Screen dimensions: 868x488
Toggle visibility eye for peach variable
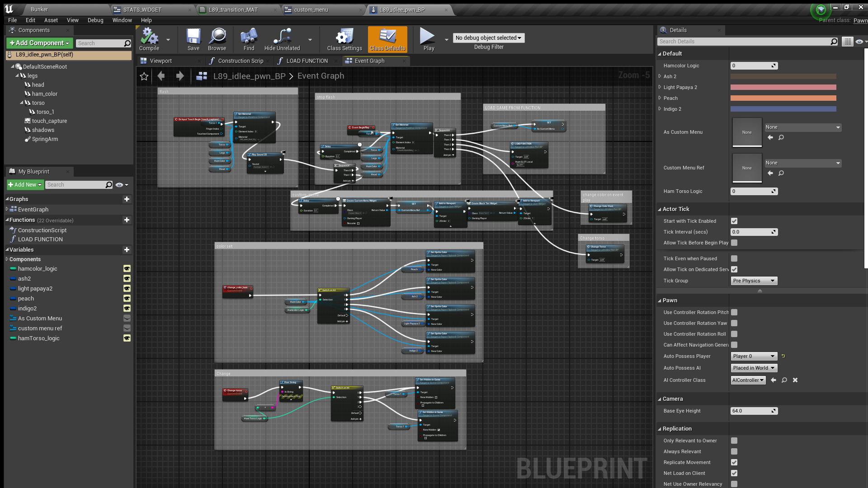[x=127, y=299]
